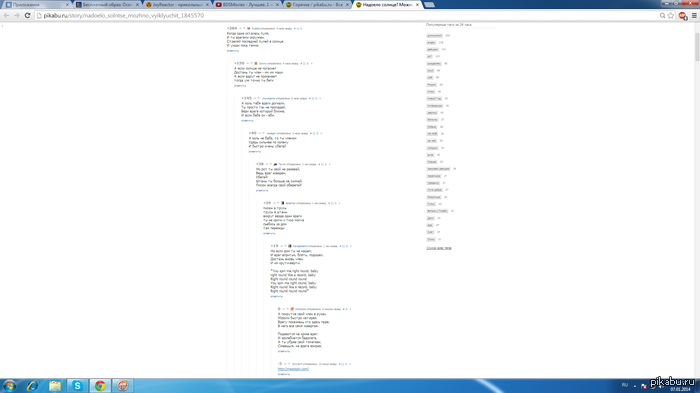The image size is (700, 393).
Task: Close the JoyReactor tab
Action: [x=207, y=4]
